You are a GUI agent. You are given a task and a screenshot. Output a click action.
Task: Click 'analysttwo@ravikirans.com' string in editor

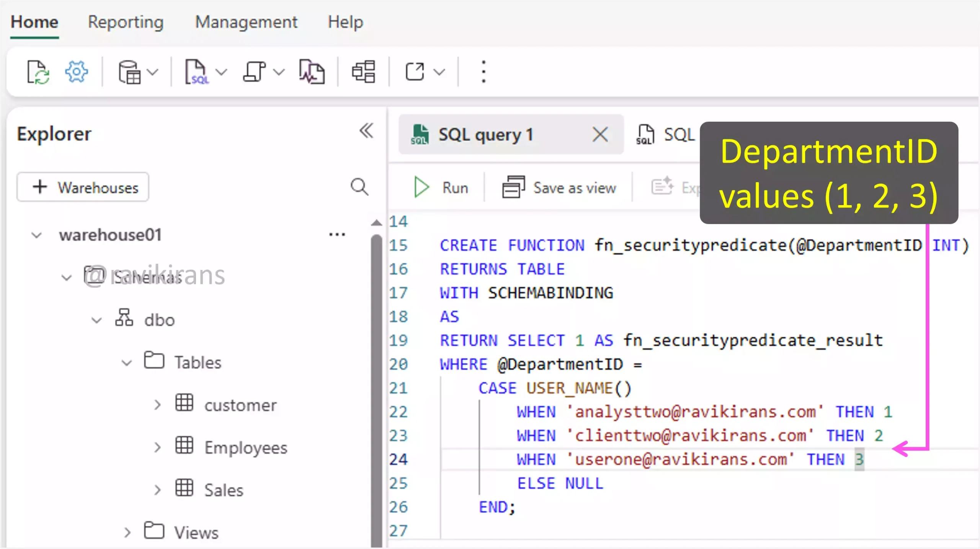[695, 412]
